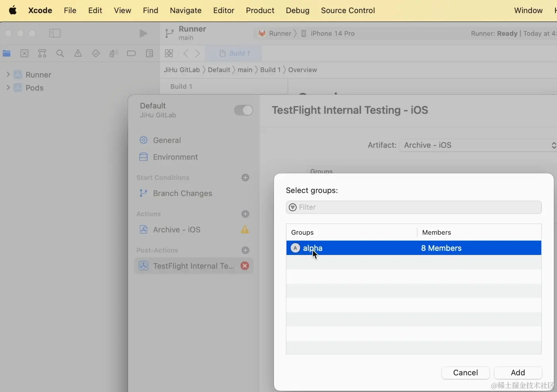The height and width of the screenshot is (392, 557).
Task: Show the Symbol navigator icon
Action: 42,53
